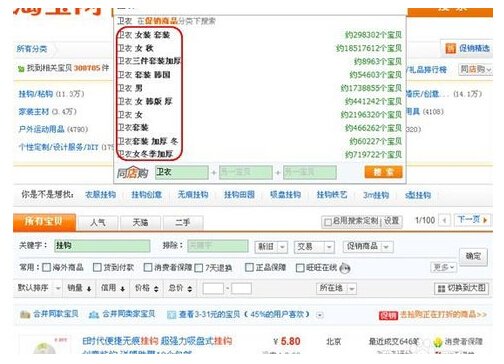
Task: Check 正品保障 option
Action: (249, 267)
